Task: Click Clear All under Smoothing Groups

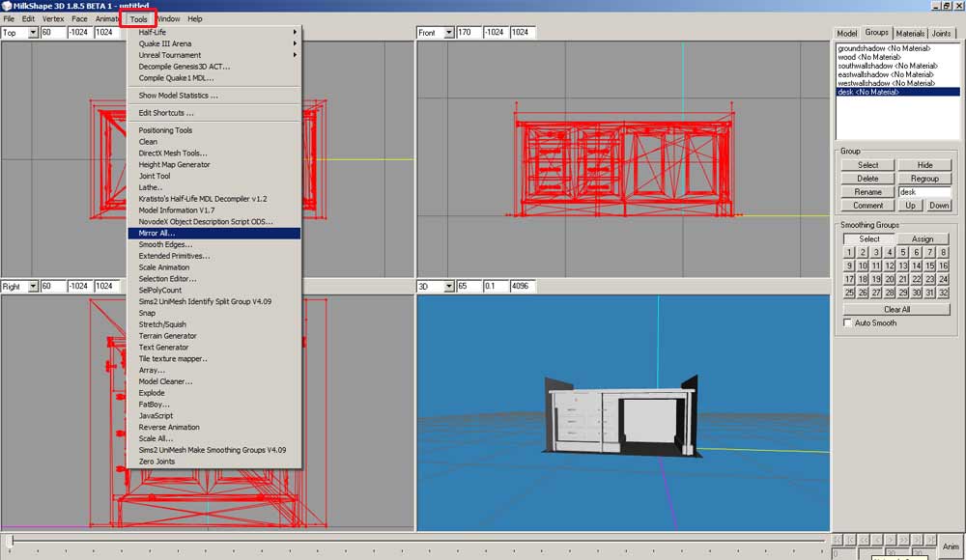Action: (x=896, y=309)
